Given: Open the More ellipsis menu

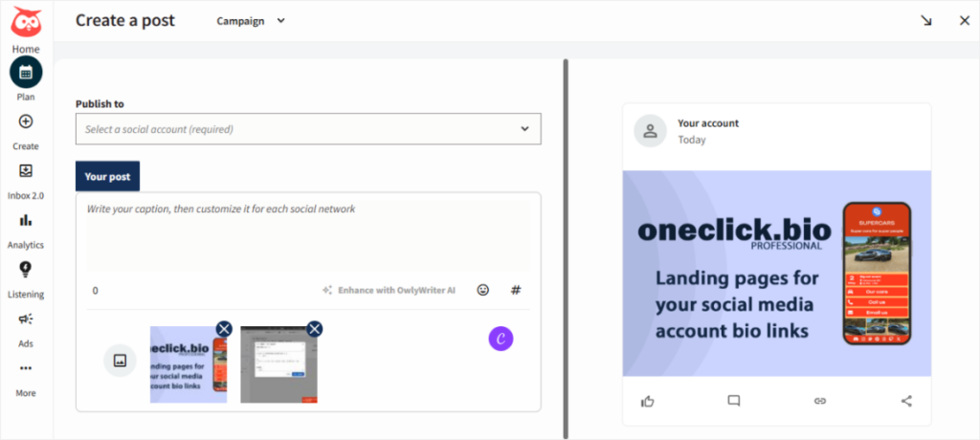Looking at the screenshot, I should coord(26,368).
